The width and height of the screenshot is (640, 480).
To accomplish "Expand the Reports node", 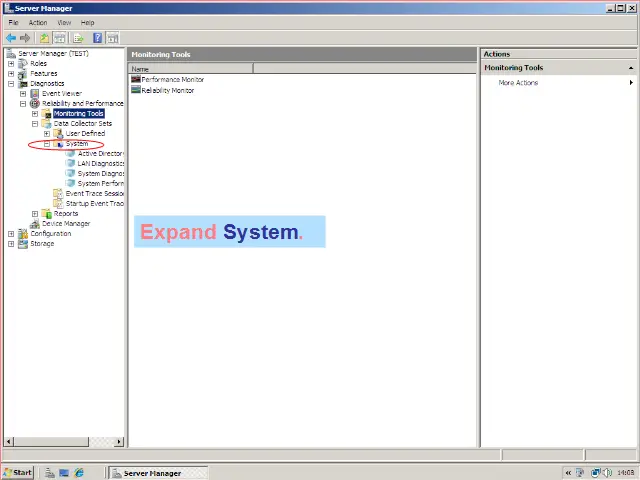I will 35,214.
